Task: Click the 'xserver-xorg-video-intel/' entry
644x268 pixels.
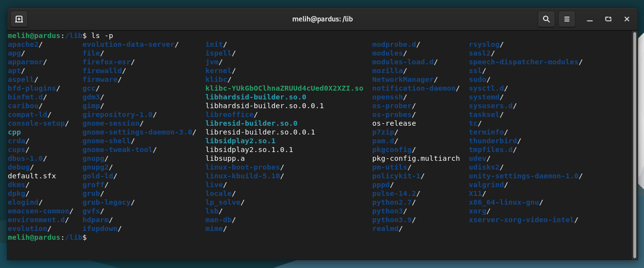Action: 523,220
